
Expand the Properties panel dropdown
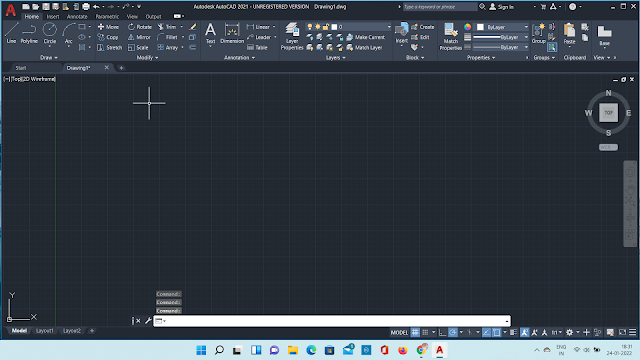coord(481,58)
